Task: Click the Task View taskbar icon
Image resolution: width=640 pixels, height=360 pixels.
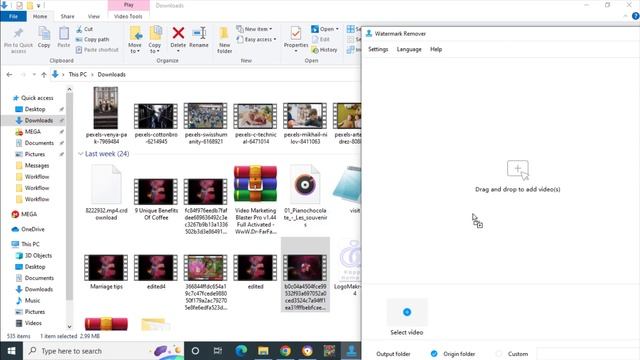Action: [218, 351]
